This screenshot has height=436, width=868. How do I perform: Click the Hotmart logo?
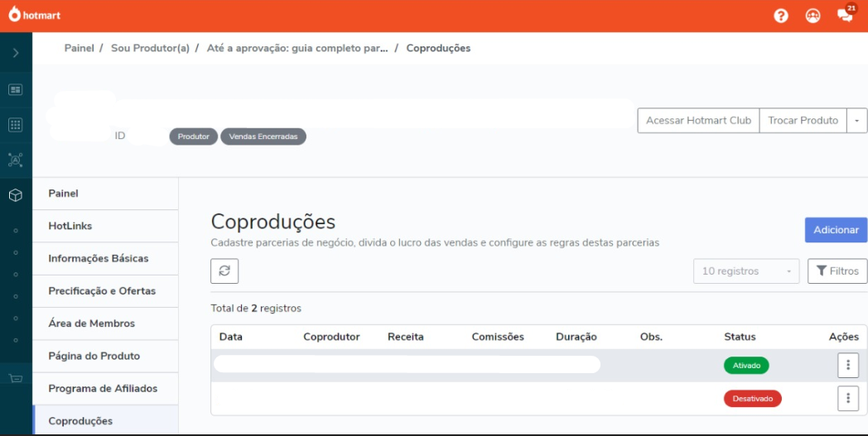pyautogui.click(x=34, y=15)
